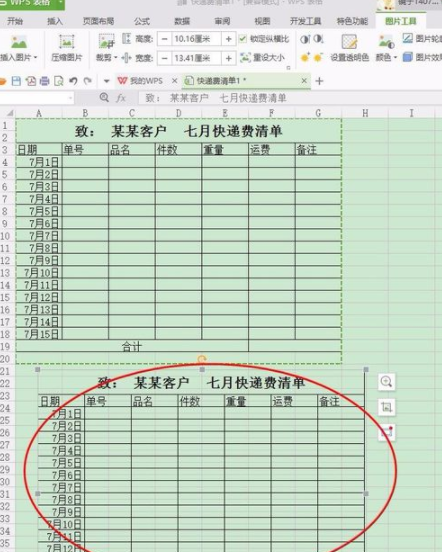Click the third floating icon beside the picture
The image size is (442, 552).
click(x=386, y=432)
